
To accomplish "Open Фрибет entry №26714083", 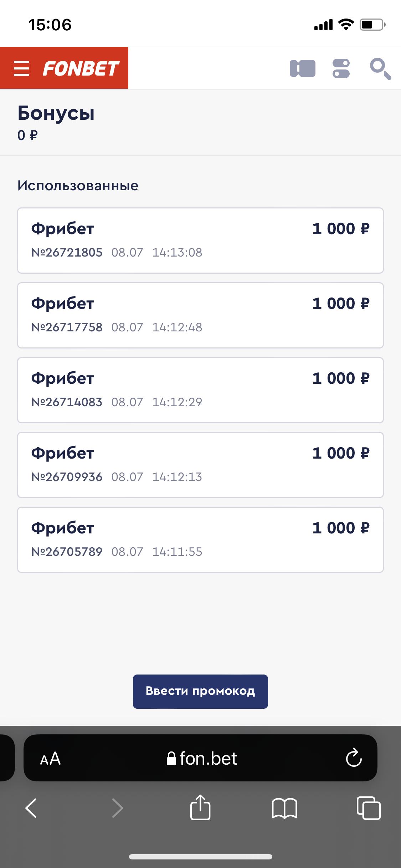I will tap(200, 390).
